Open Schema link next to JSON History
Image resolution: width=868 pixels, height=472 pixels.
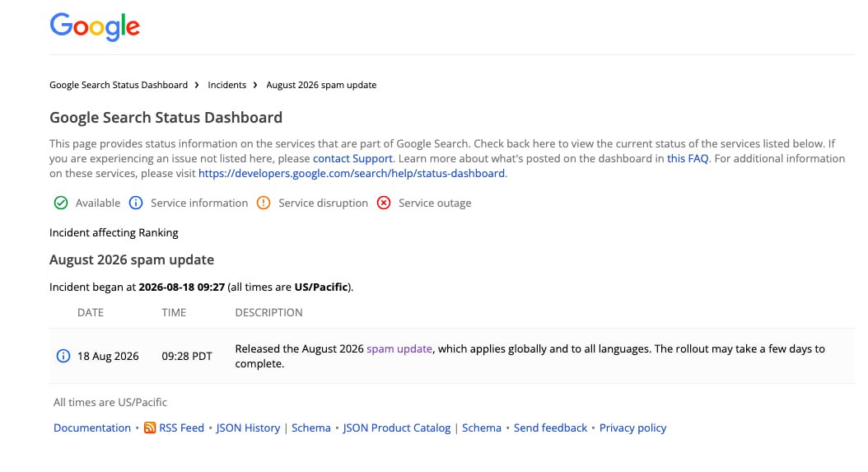coord(311,428)
